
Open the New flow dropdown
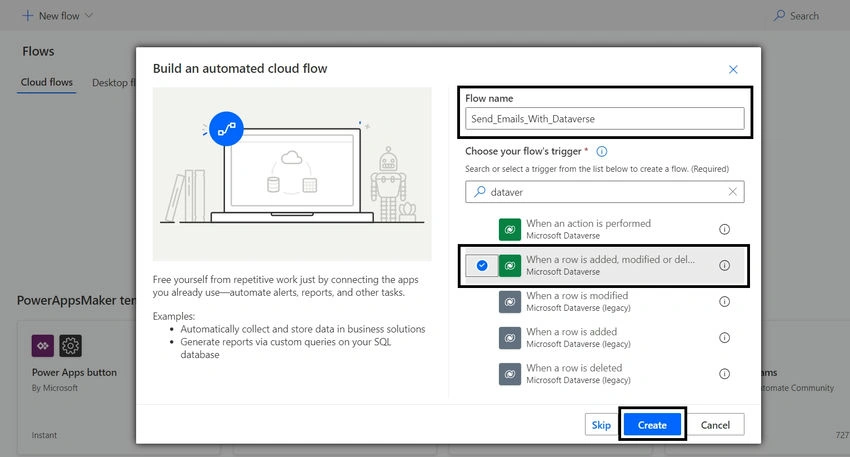[x=57, y=16]
